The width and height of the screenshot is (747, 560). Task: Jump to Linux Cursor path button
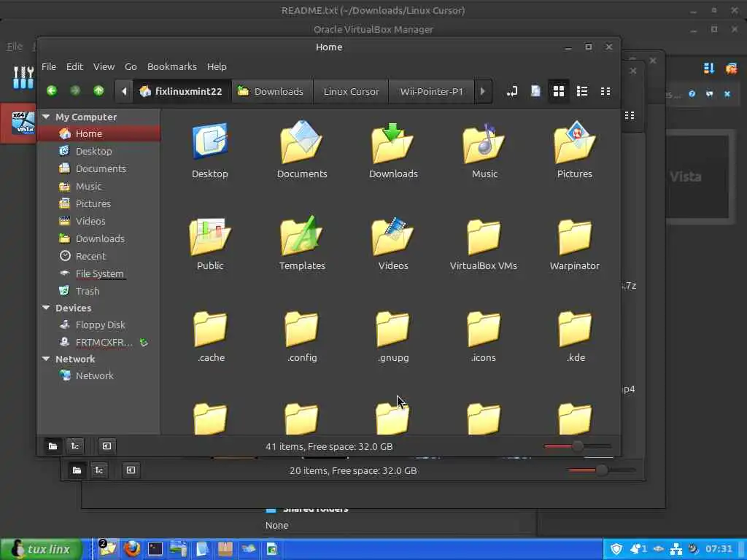(351, 91)
